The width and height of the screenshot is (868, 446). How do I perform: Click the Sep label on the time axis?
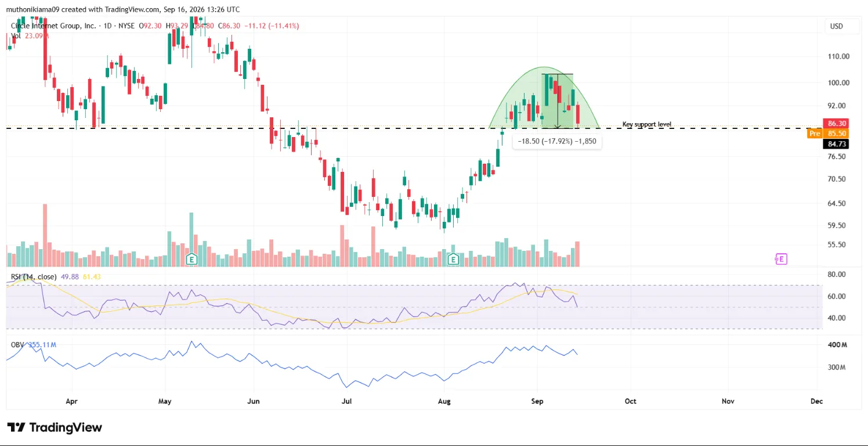[x=537, y=401]
